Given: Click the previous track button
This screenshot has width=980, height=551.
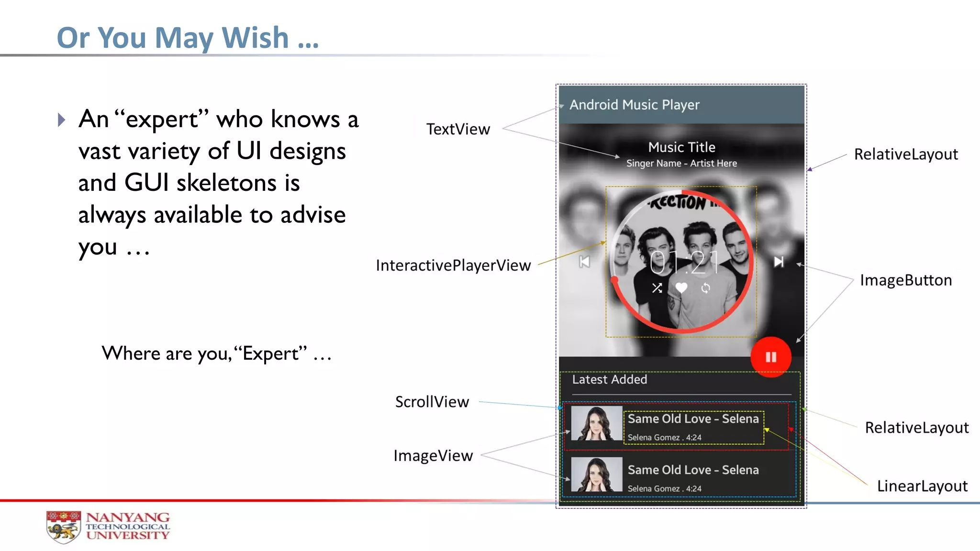Looking at the screenshot, I should click(585, 262).
